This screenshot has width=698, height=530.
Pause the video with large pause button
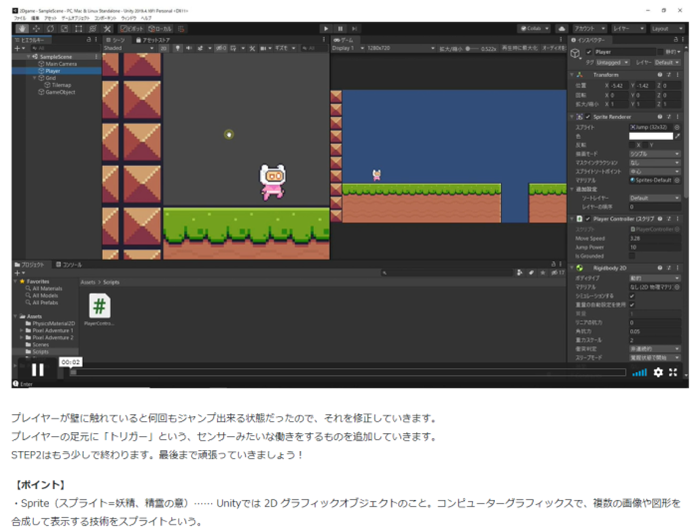(38, 370)
